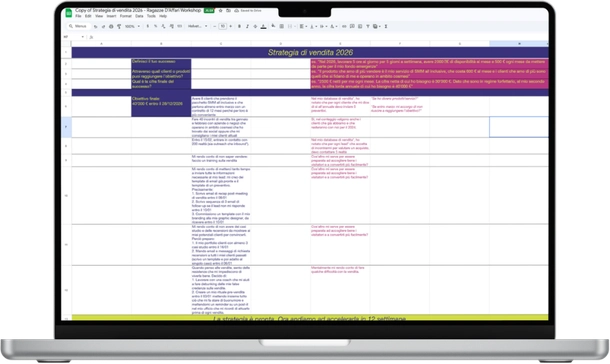610x364 pixels.
Task: Activate the paint format tool
Action: (119, 26)
